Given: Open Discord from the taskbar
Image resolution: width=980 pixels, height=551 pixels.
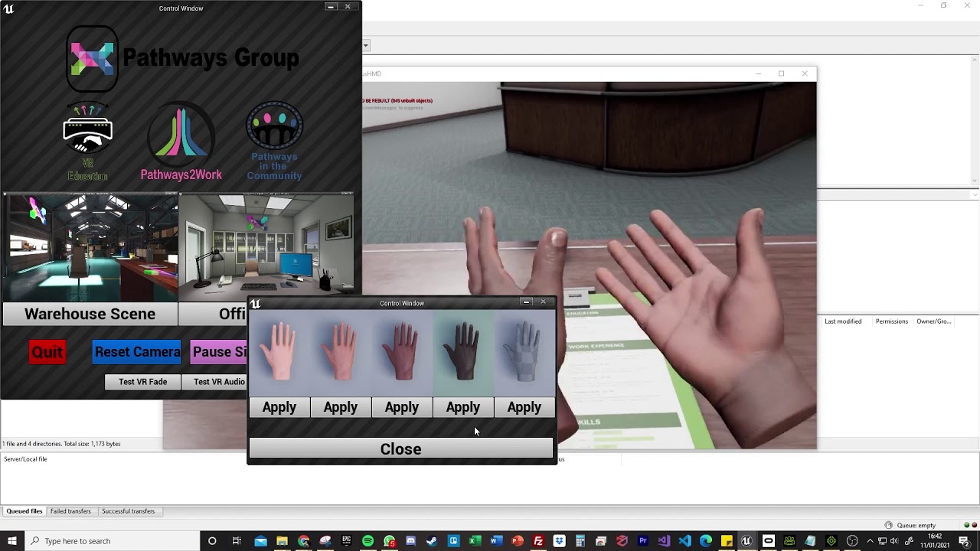Looking at the screenshot, I should tap(410, 541).
